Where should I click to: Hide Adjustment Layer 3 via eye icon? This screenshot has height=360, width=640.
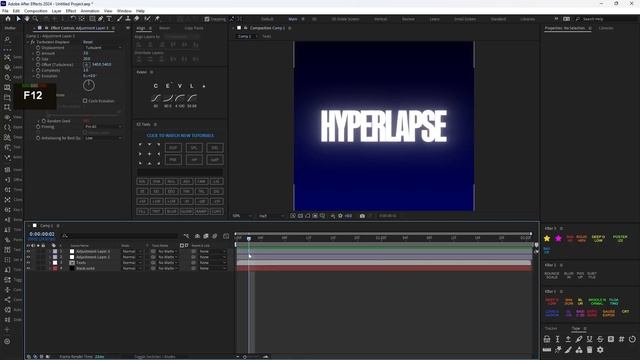28,251
